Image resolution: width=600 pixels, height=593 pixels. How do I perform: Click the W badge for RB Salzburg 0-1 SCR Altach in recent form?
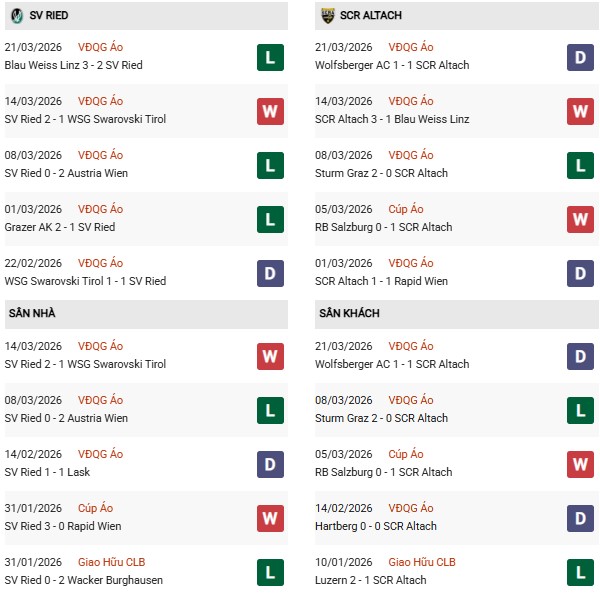(580, 219)
